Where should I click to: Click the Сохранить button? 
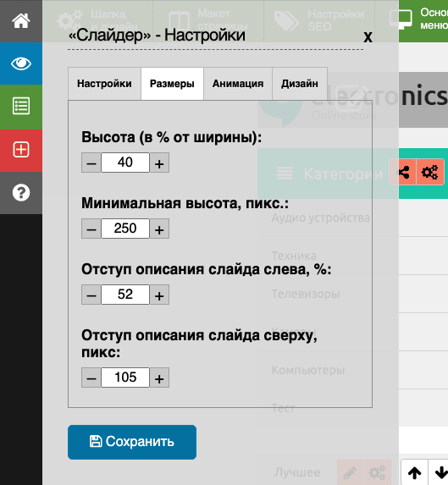pos(132,442)
